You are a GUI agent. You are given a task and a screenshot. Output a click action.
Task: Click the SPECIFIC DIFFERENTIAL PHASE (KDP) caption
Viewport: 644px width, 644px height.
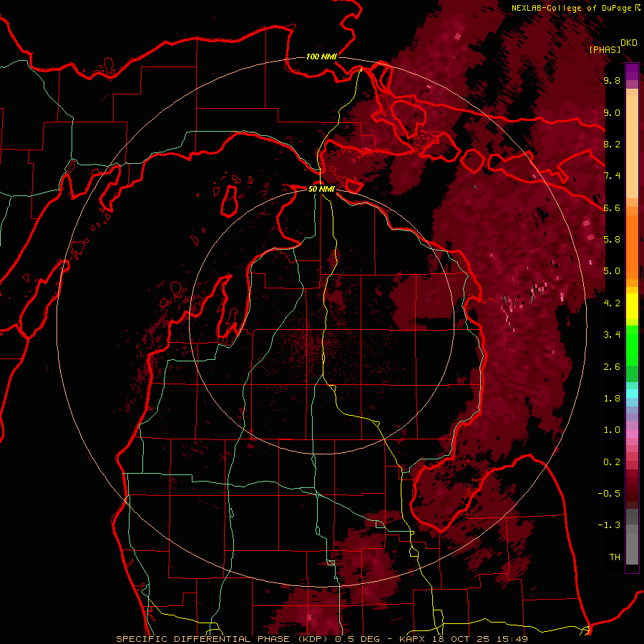tap(222, 639)
